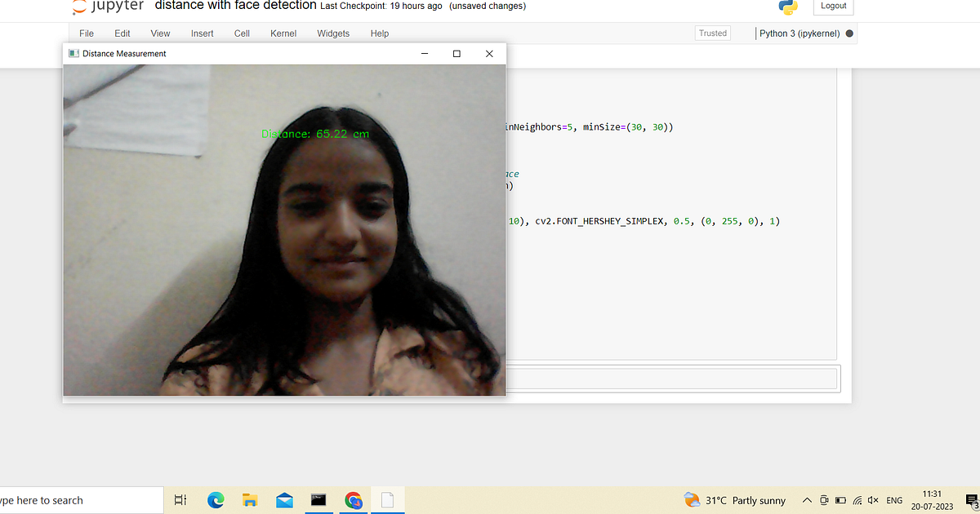
Task: Click the Jupyter logo icon
Action: [81, 6]
